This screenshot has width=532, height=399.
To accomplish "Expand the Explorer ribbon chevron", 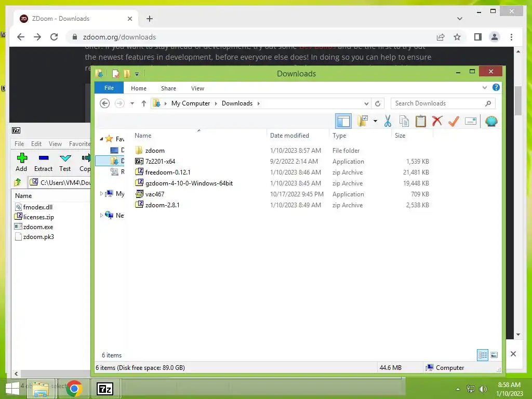I will coord(485,87).
